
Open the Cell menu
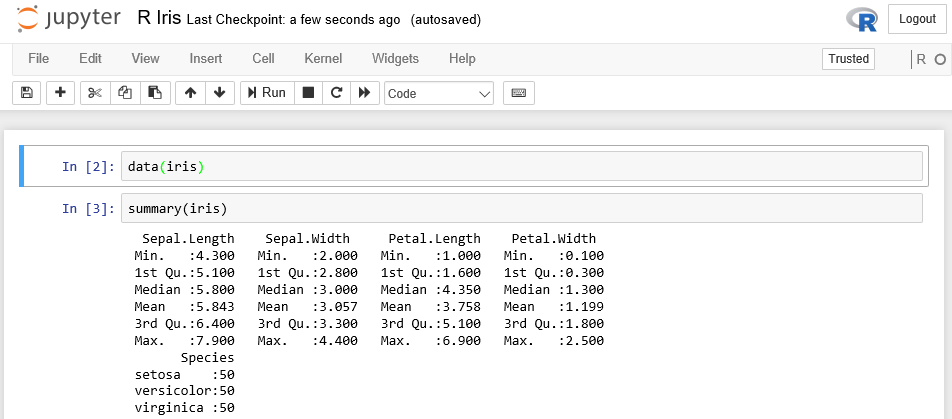point(263,59)
